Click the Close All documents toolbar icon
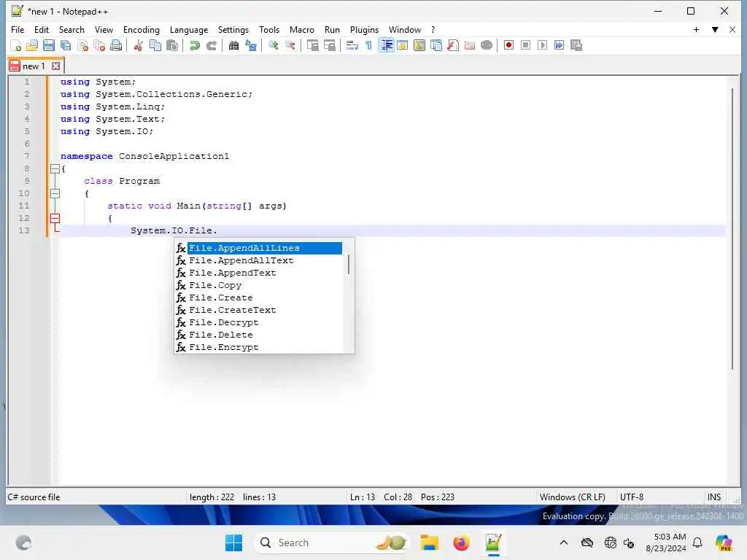The width and height of the screenshot is (747, 560). [x=99, y=45]
